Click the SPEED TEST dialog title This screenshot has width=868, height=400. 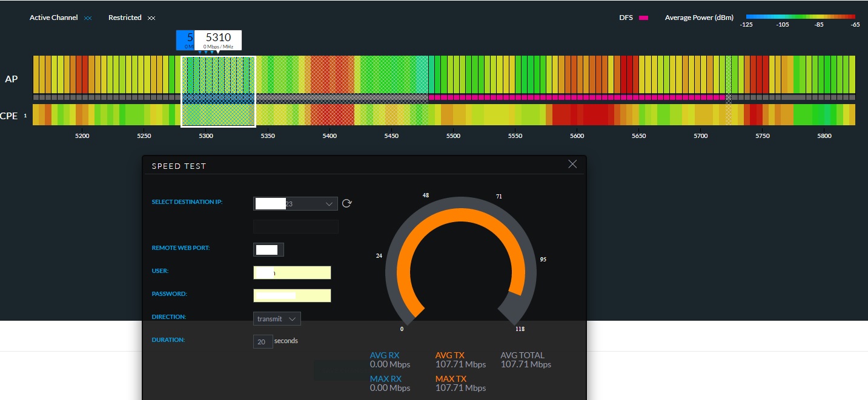179,166
